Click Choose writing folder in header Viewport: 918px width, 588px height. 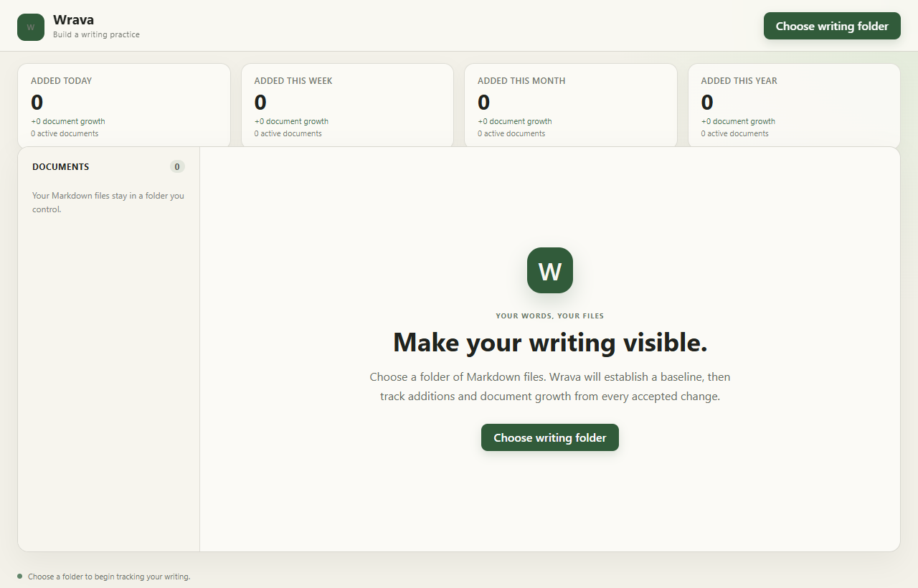click(832, 26)
